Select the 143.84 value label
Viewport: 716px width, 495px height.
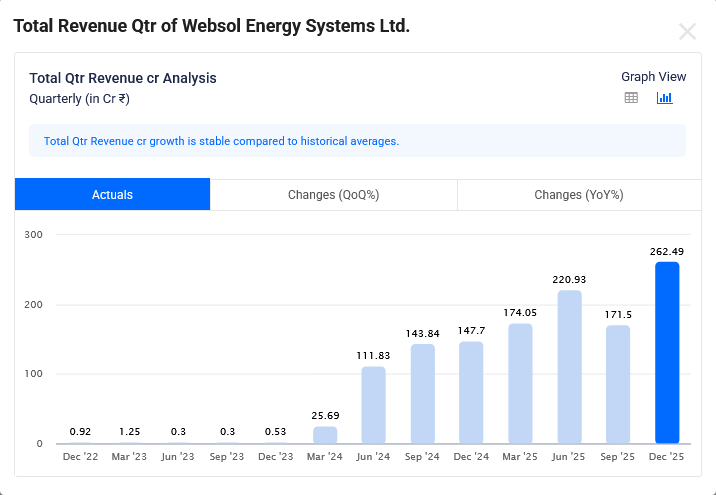click(422, 334)
